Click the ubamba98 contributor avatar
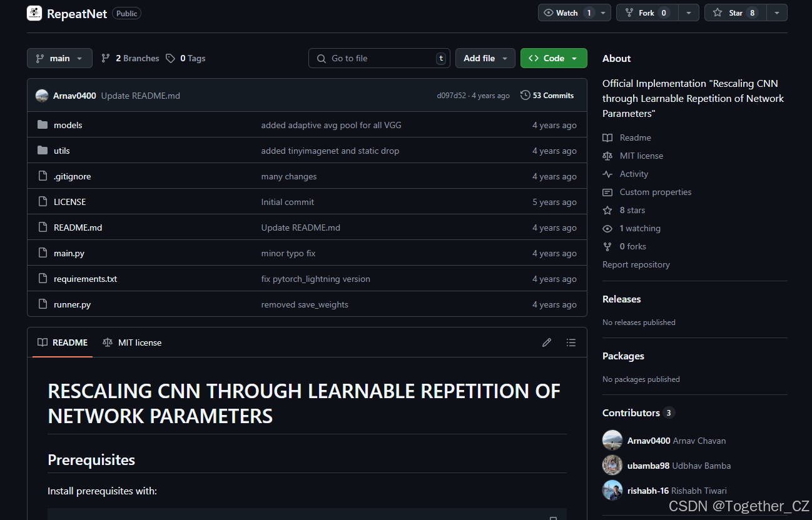Screen dimensions: 812x520 612,465
